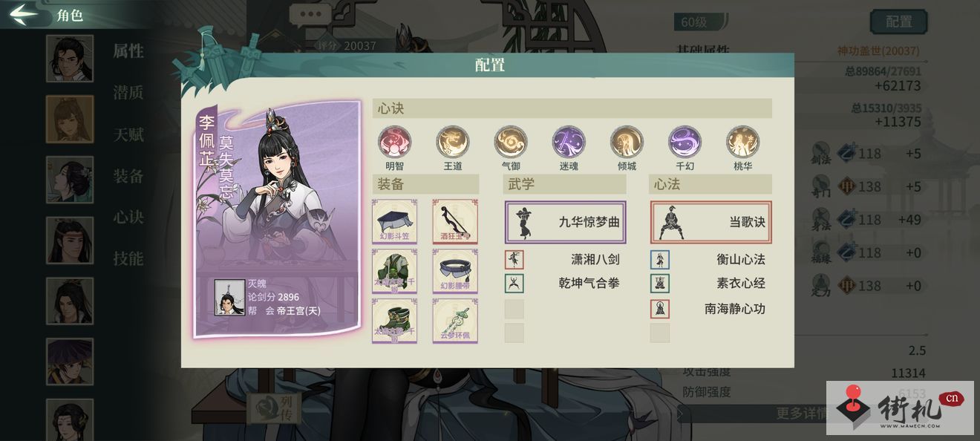Screen dimensions: 980x441
Task: Click the 明智 heart skill icon
Action: [395, 142]
